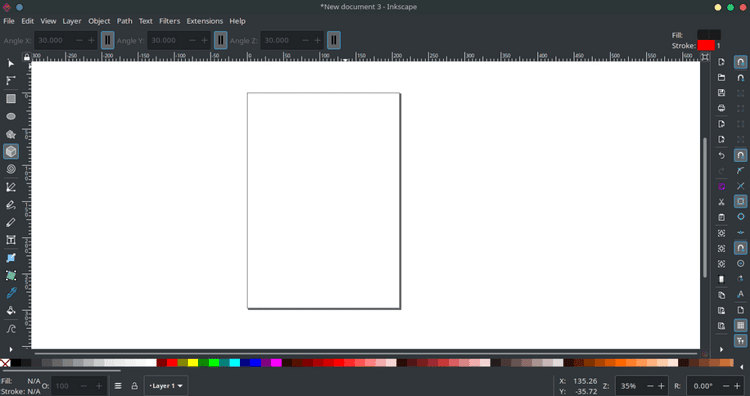Click the New document icon
Screen dimensions: 750x396
point(721,62)
